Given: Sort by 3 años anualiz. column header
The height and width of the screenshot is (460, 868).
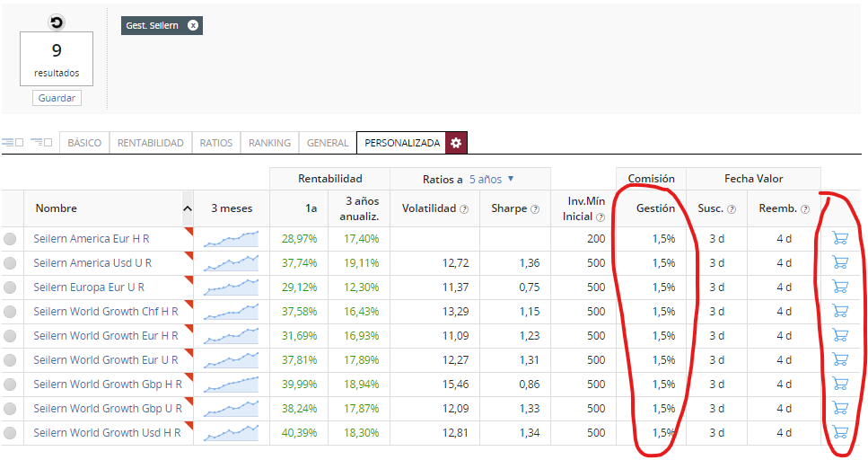Looking at the screenshot, I should (359, 208).
